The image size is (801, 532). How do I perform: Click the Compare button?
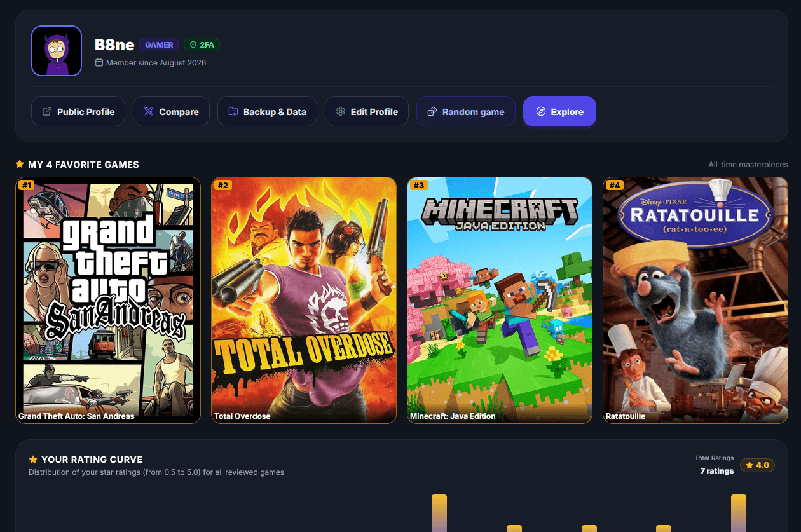pos(171,111)
